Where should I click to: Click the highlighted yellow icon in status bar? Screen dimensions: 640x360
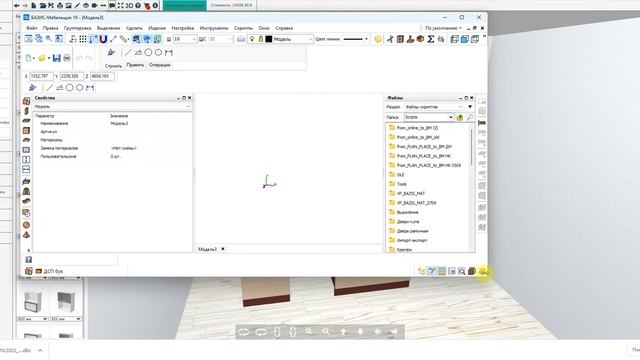tap(483, 271)
